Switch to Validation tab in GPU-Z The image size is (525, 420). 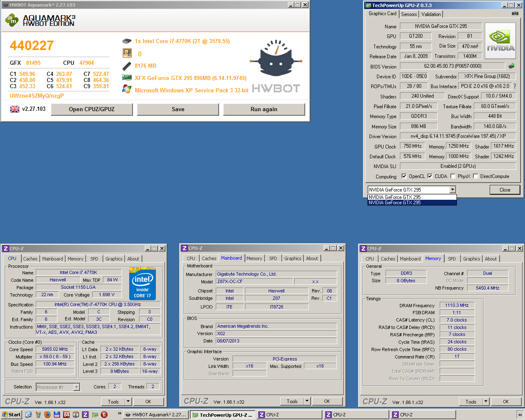[x=431, y=14]
